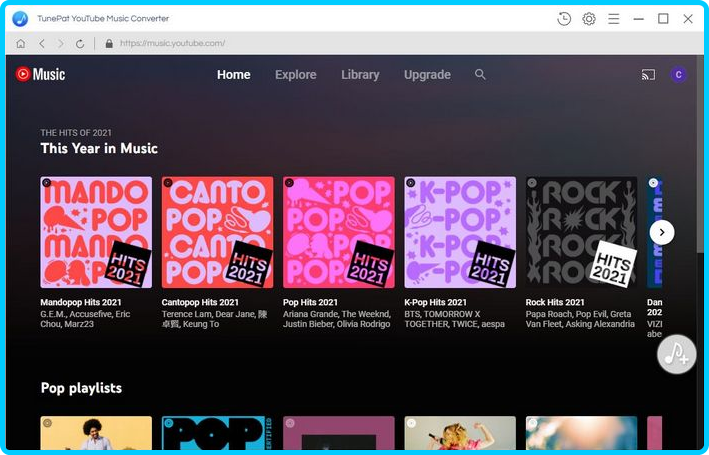Open the hamburger menu in title bar
This screenshot has width=709, height=455.
613,19
